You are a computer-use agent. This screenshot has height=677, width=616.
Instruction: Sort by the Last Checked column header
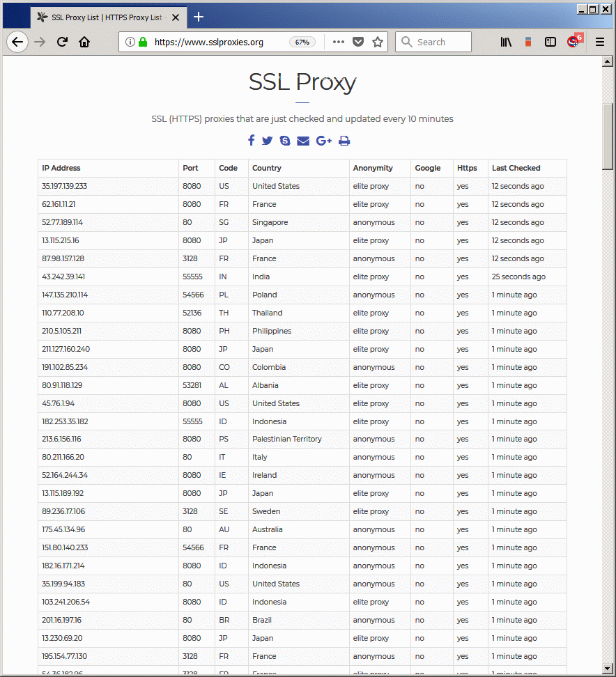[516, 168]
